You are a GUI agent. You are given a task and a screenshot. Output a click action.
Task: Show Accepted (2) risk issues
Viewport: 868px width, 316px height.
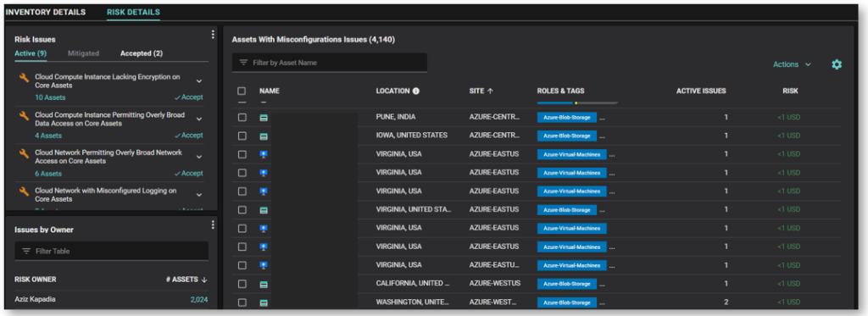[142, 53]
